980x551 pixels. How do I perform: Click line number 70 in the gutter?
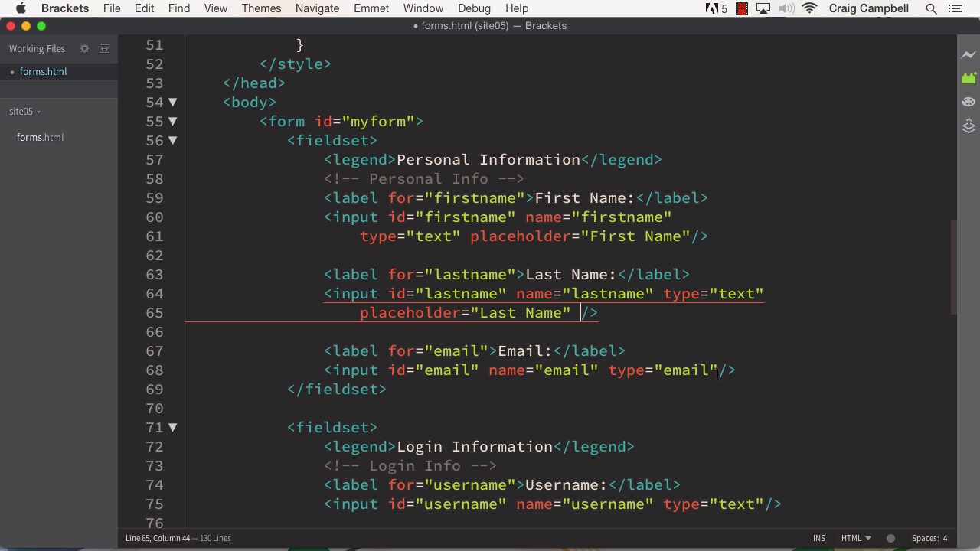point(155,409)
